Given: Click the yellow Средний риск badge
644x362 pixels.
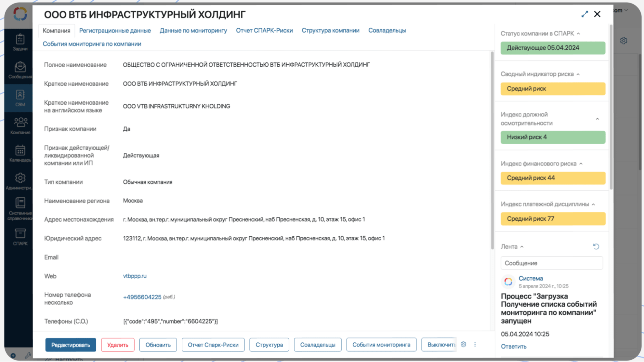Looking at the screenshot, I should point(553,89).
